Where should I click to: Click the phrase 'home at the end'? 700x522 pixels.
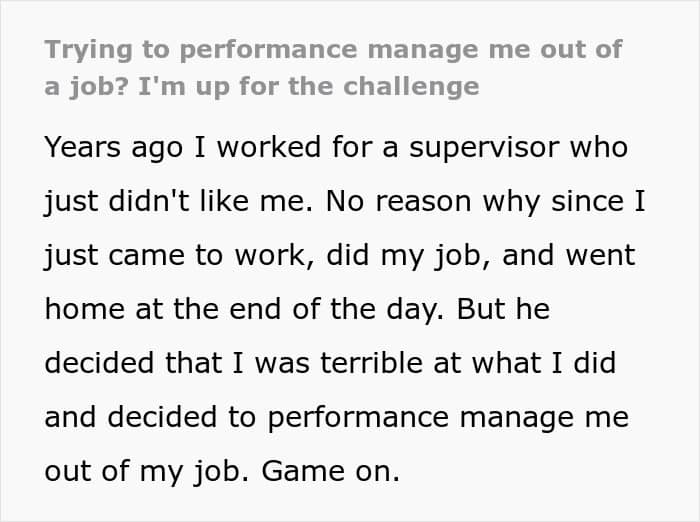click(163, 309)
